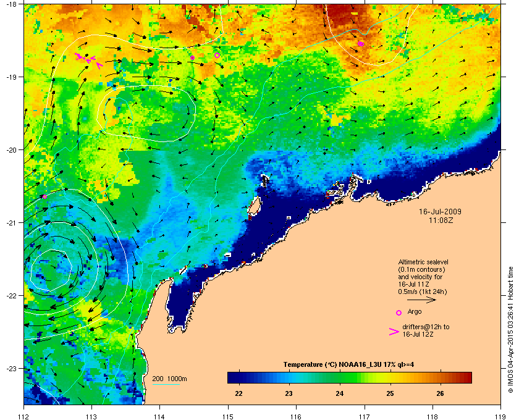Click the 'Argo' legend label
Image resolution: width=519 pixels, height=420 pixels.
pos(415,311)
